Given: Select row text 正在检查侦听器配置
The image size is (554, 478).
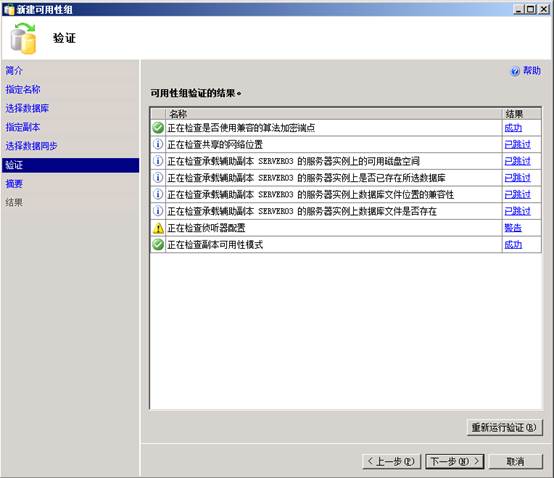Looking at the screenshot, I should [x=206, y=228].
